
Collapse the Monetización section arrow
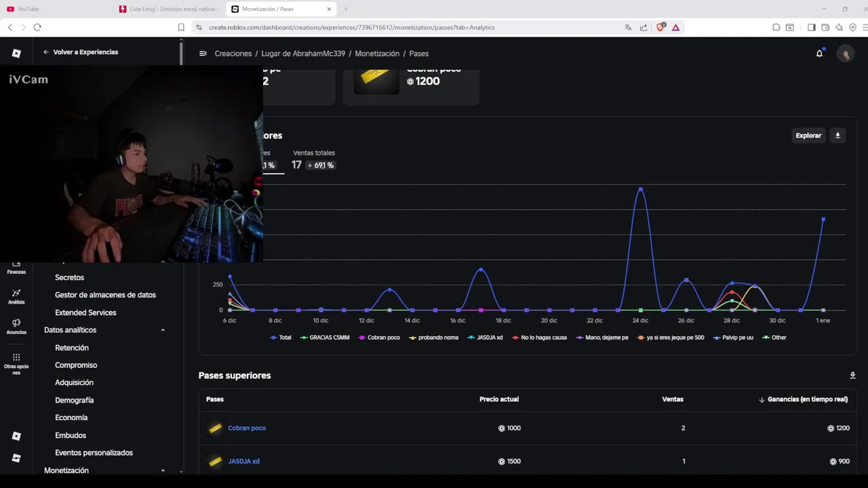(x=163, y=470)
